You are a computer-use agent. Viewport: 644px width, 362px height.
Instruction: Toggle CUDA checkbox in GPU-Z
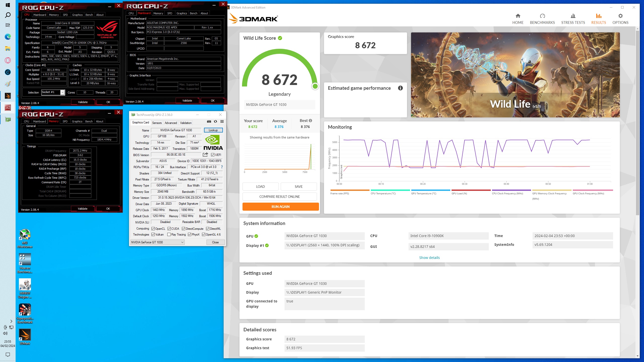point(169,229)
